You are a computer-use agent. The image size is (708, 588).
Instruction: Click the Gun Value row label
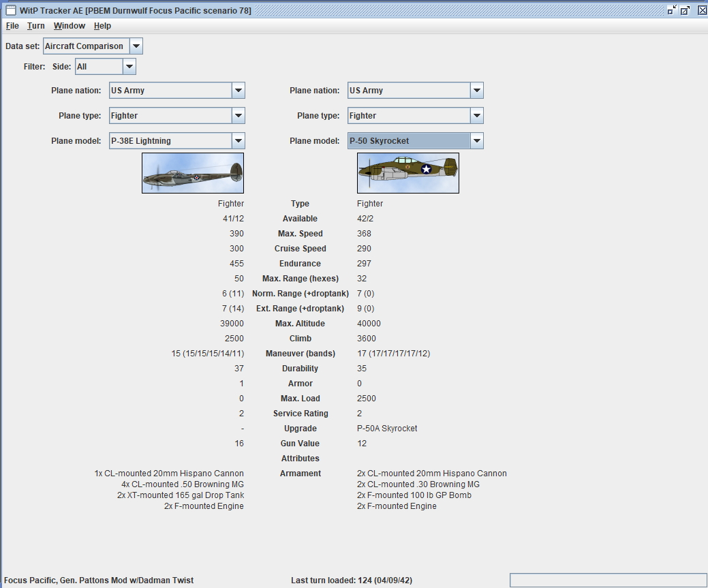301,443
